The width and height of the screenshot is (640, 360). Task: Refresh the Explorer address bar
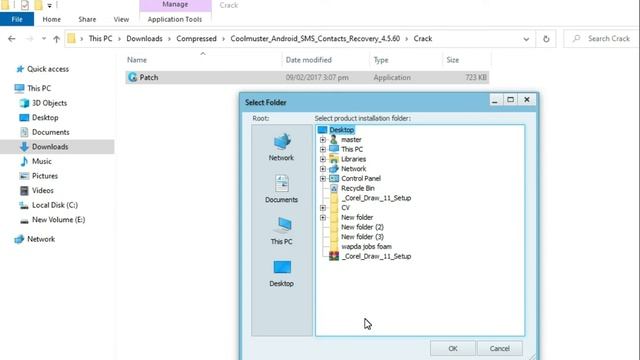[x=546, y=39]
